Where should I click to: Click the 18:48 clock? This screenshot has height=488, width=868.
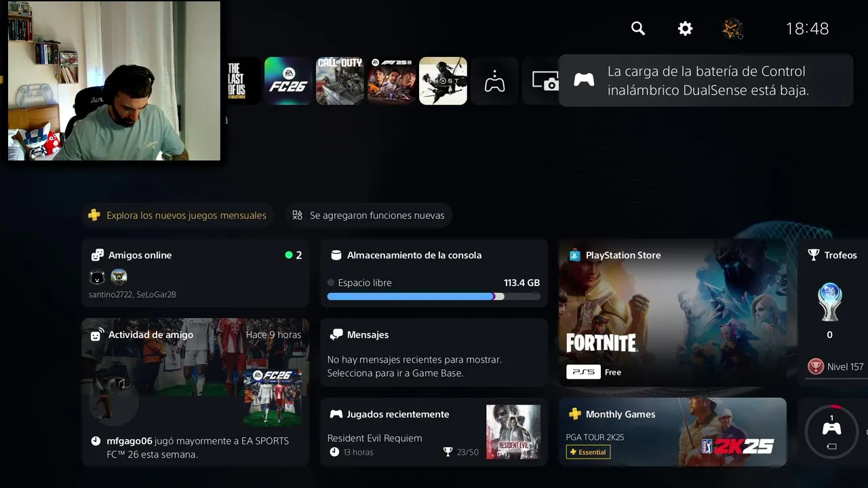pyautogui.click(x=807, y=28)
